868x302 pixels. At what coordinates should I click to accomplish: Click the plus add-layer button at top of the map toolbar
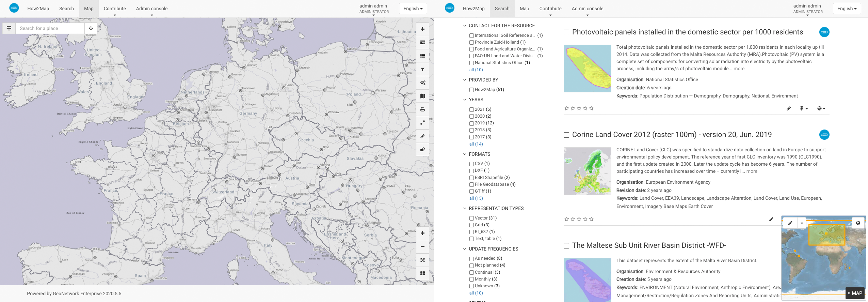coord(422,29)
